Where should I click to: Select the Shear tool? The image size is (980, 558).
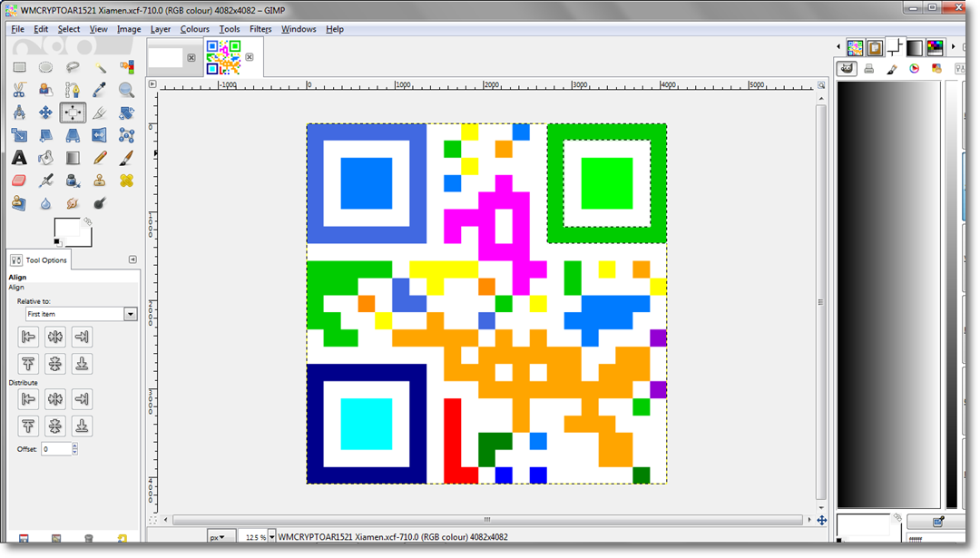point(45,135)
